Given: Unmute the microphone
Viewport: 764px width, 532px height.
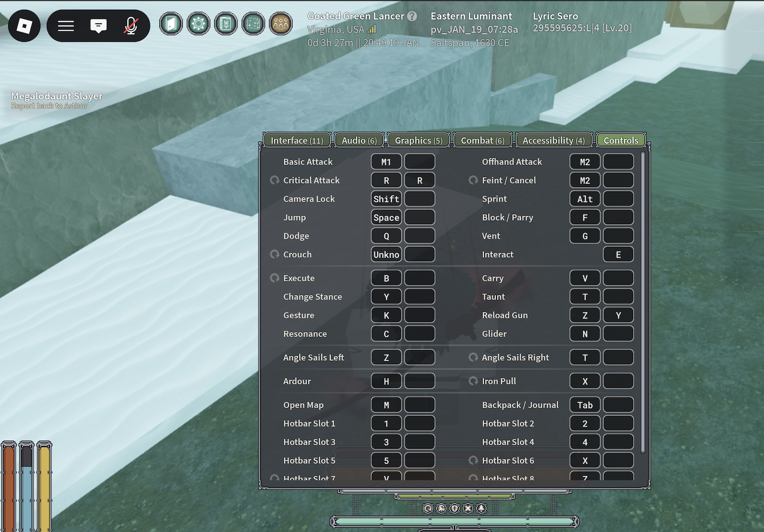Looking at the screenshot, I should (x=131, y=26).
